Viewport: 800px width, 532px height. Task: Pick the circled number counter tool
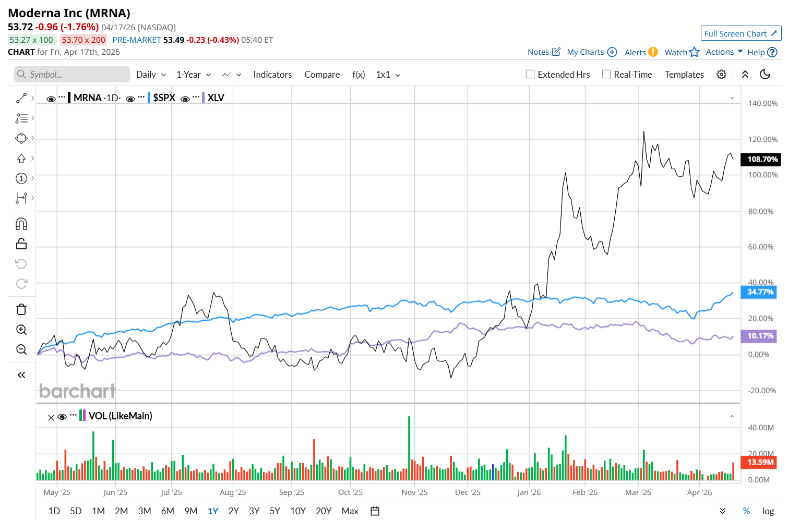click(x=21, y=178)
